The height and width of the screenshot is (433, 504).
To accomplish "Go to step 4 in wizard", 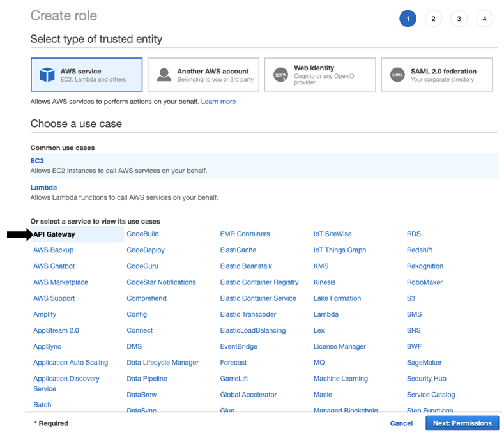I will 484,19.
